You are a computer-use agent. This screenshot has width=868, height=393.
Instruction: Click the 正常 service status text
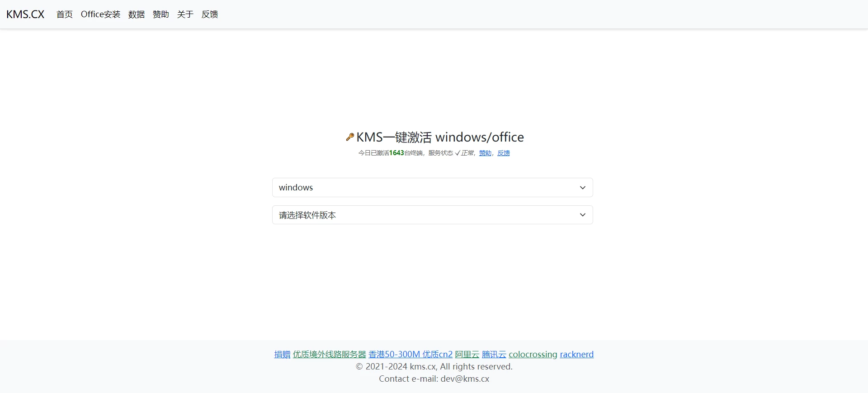[x=467, y=153]
